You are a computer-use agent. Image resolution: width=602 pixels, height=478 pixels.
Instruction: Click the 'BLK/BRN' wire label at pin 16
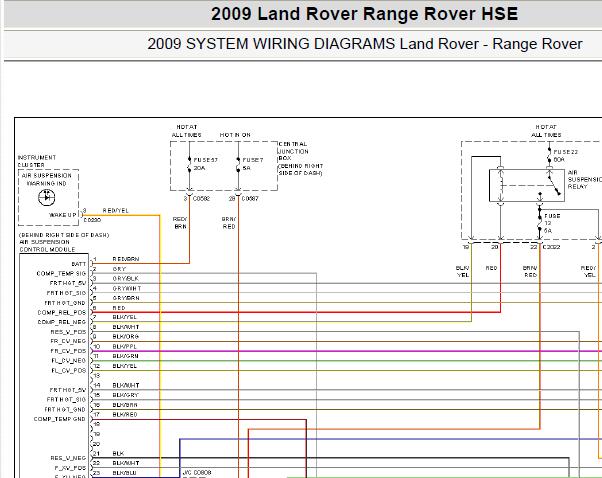[x=125, y=405]
